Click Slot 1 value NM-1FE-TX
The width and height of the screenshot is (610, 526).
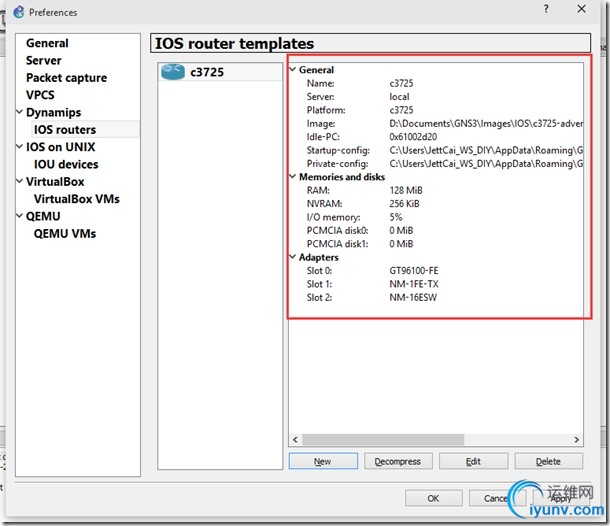tap(414, 284)
